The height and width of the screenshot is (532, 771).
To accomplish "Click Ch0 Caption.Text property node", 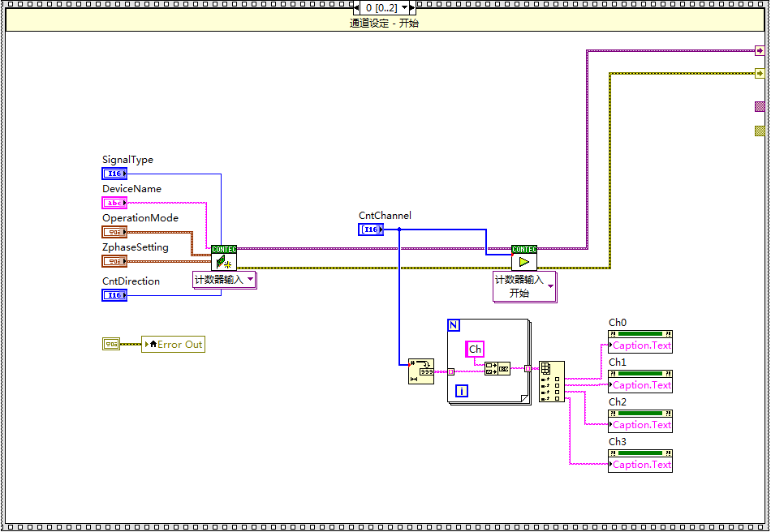I will (x=640, y=345).
